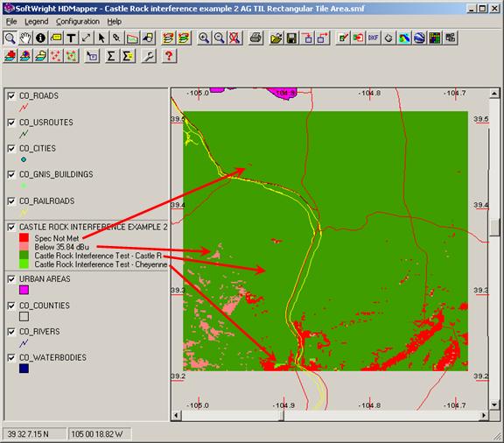Click the magenta URBAN AREAS swatch

[x=24, y=290]
